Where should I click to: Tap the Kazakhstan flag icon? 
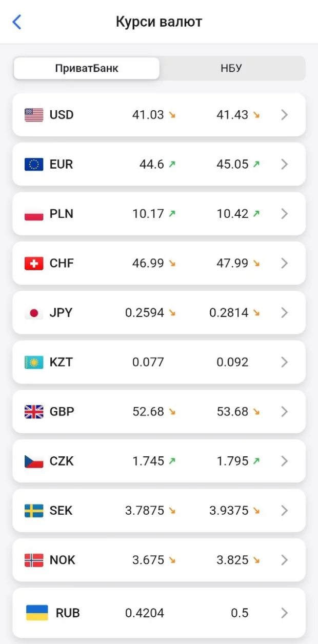(x=34, y=362)
